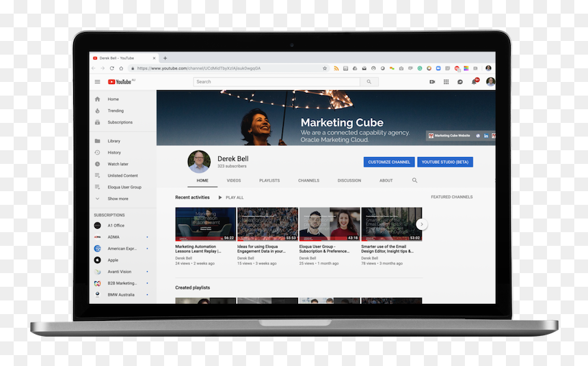Click the browser URL address bar
This screenshot has height=366, width=588.
(x=228, y=68)
